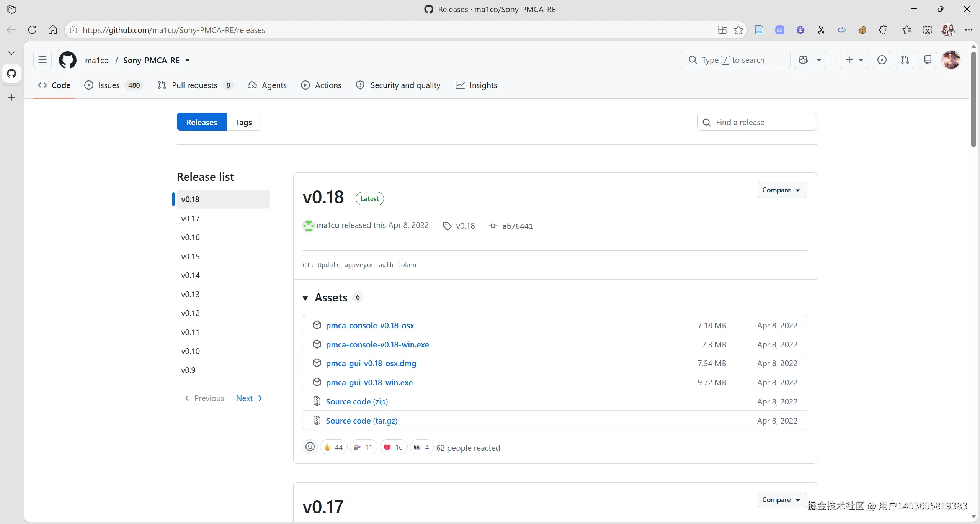Download Source code (zip)
This screenshot has height=524, width=980.
point(357,401)
